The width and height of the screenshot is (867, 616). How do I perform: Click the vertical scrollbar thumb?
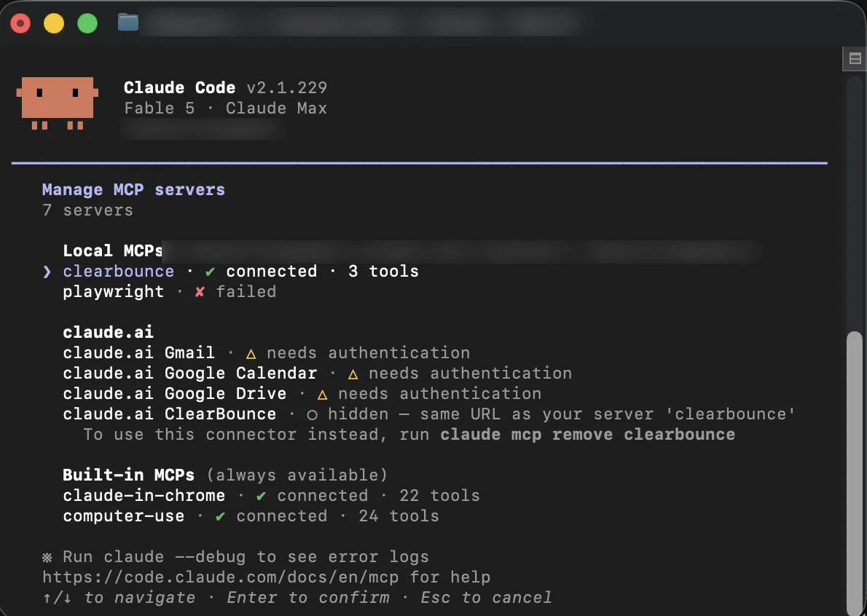pyautogui.click(x=855, y=473)
